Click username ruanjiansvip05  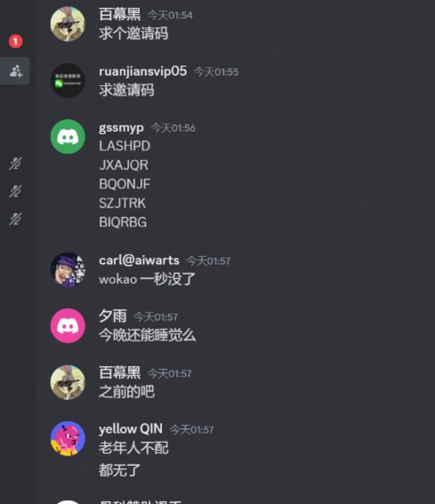click(x=143, y=72)
